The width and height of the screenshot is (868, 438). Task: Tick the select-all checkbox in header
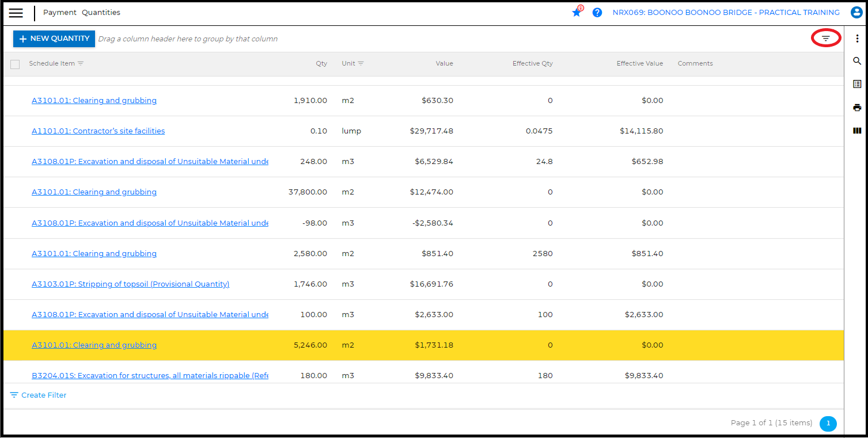(x=15, y=64)
